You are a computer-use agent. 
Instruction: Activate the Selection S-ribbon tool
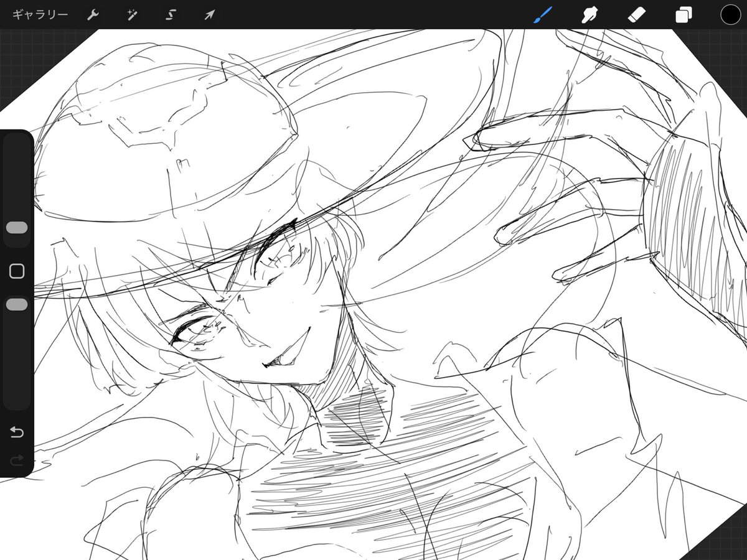[170, 15]
